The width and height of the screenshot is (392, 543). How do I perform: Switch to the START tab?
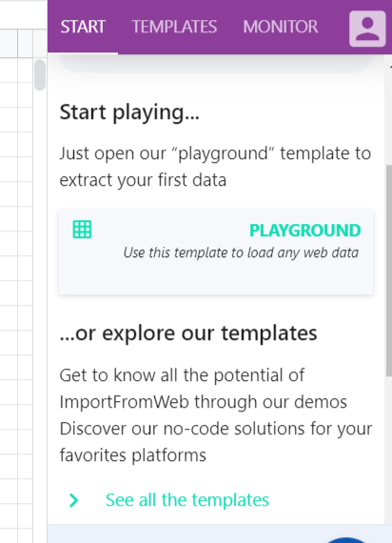coord(83,27)
